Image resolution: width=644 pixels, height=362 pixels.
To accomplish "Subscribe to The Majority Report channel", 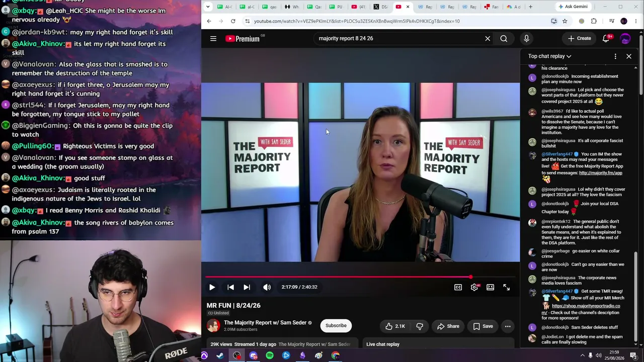I will 336,326.
